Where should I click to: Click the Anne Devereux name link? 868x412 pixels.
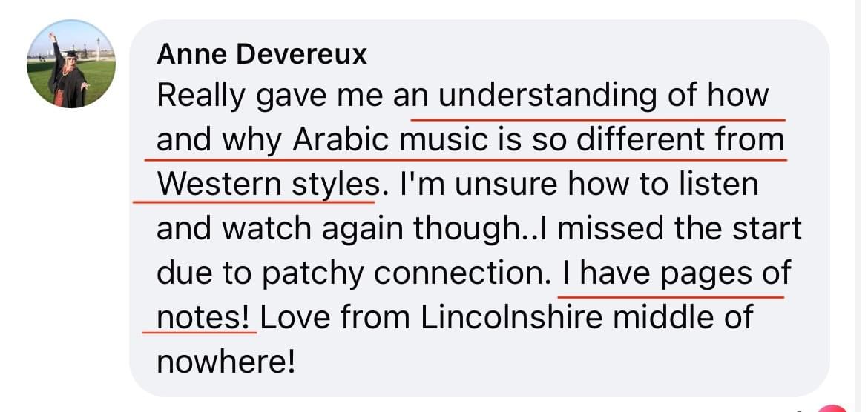263,53
